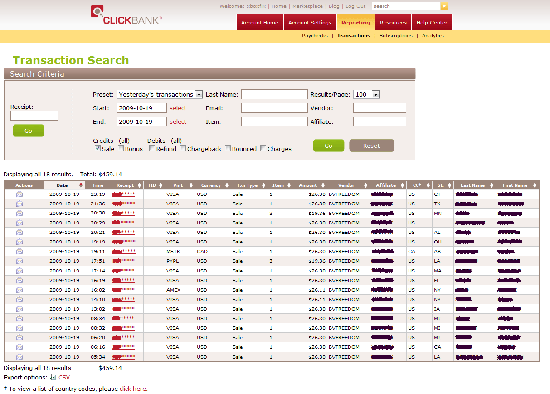Open action icon in the AMEX payment row

pos(20,290)
